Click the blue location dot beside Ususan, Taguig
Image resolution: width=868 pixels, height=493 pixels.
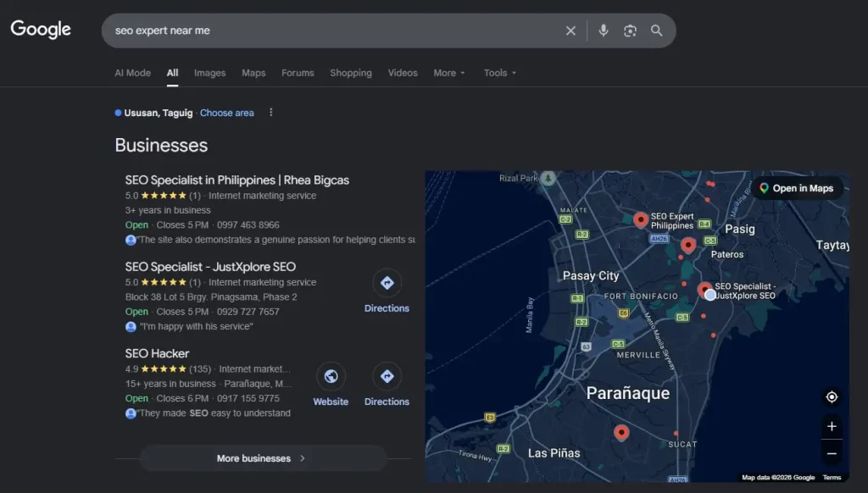[118, 113]
